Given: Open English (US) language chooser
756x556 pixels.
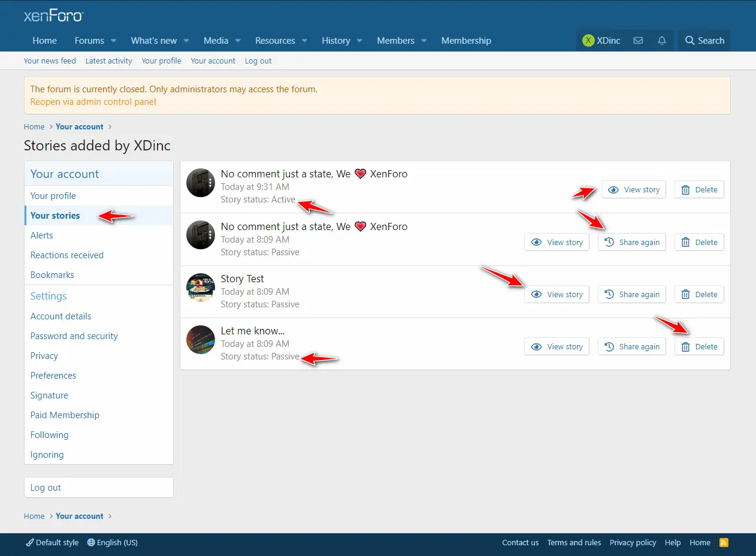Looking at the screenshot, I should [x=113, y=543].
